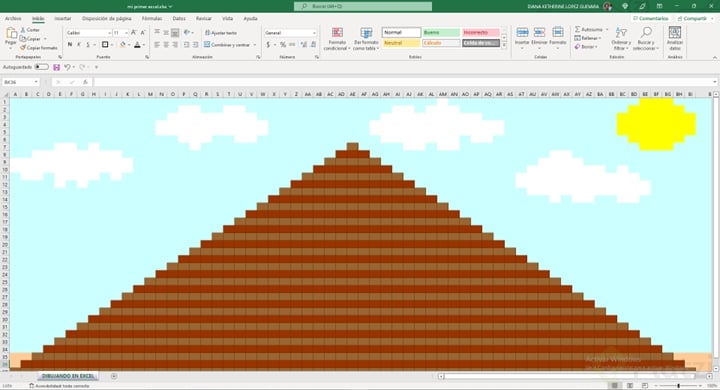The width and height of the screenshot is (720, 390).
Task: Expand the Combinar y centrar dropdown arrow
Action: point(255,45)
